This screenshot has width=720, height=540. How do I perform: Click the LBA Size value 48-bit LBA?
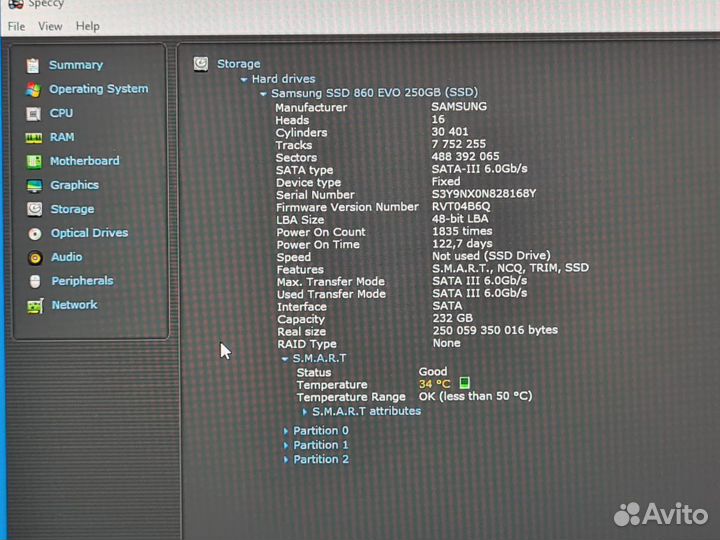tap(460, 219)
